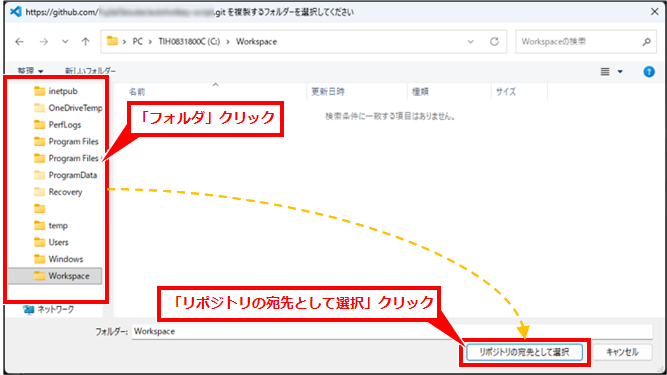Click the view layout icon

(605, 71)
